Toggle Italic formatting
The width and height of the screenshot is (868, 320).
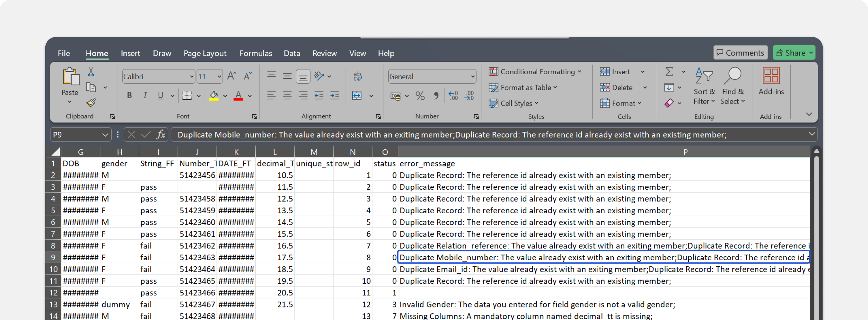tap(145, 96)
